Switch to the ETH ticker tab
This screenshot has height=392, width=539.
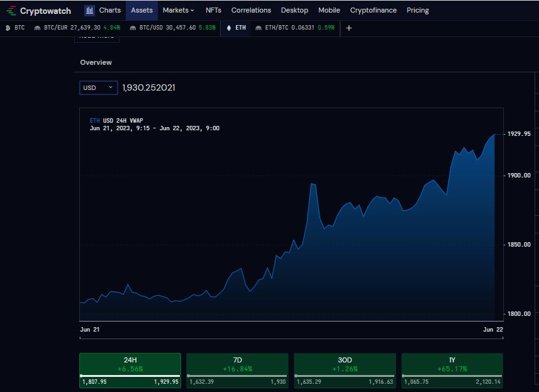pyautogui.click(x=235, y=28)
